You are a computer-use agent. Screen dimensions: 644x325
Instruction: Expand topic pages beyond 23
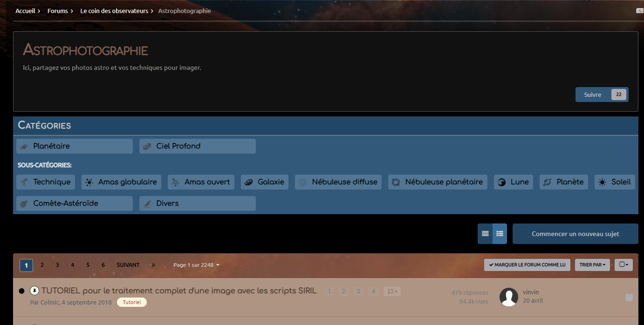click(392, 291)
